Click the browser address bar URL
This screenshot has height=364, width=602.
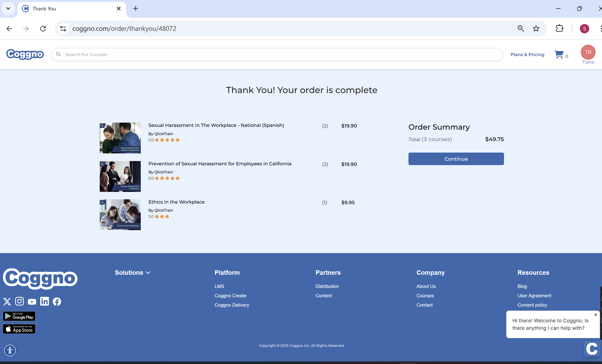[x=124, y=28]
